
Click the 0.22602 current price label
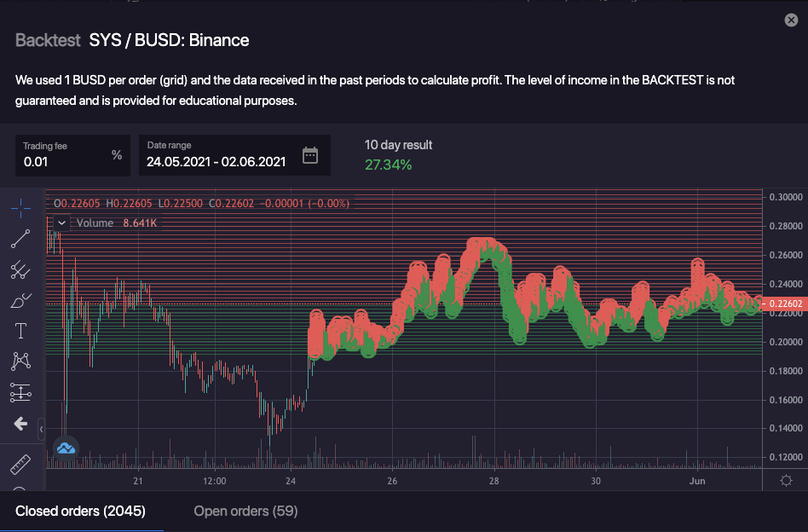786,304
